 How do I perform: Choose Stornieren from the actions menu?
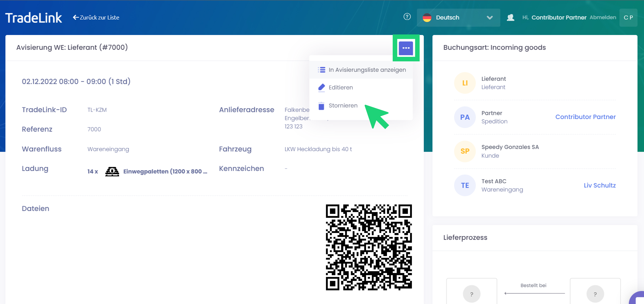click(x=343, y=106)
